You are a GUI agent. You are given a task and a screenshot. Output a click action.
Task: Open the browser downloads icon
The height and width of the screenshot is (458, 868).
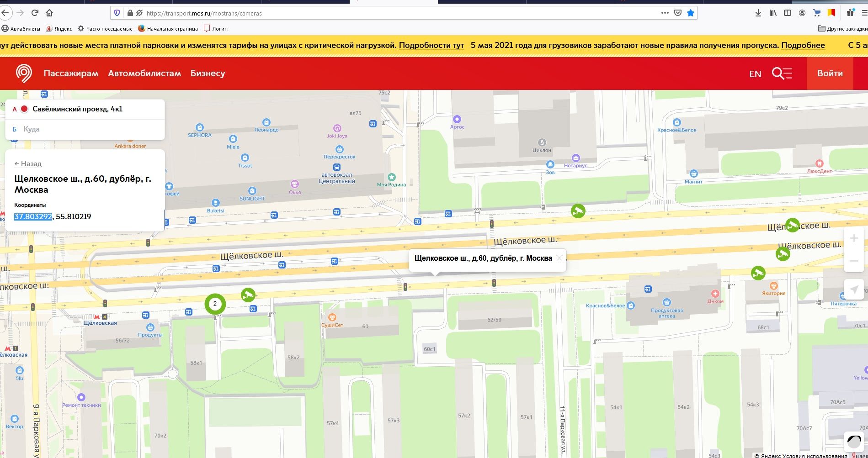coord(758,13)
